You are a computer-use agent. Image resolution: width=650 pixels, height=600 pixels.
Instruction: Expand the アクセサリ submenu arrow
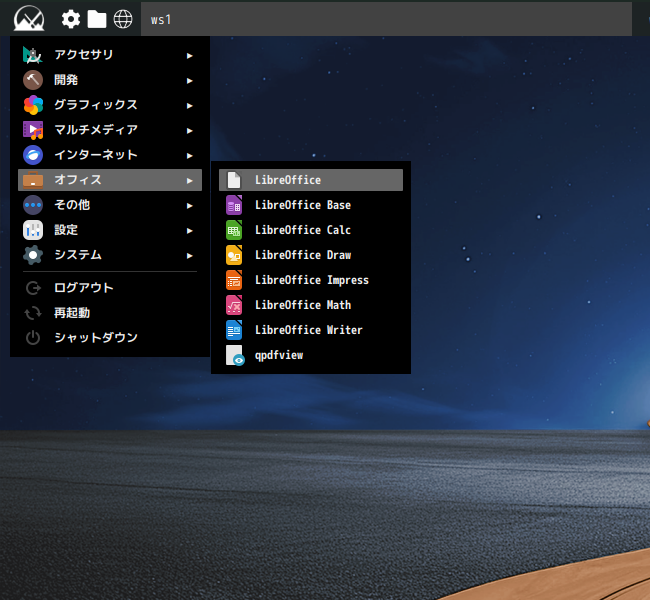point(189,56)
